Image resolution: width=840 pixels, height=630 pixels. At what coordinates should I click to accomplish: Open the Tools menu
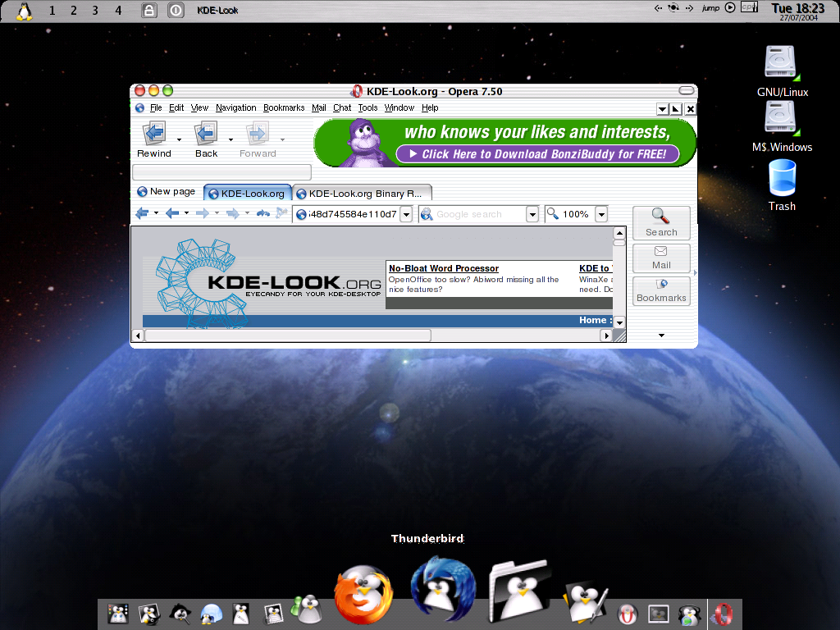(x=367, y=107)
